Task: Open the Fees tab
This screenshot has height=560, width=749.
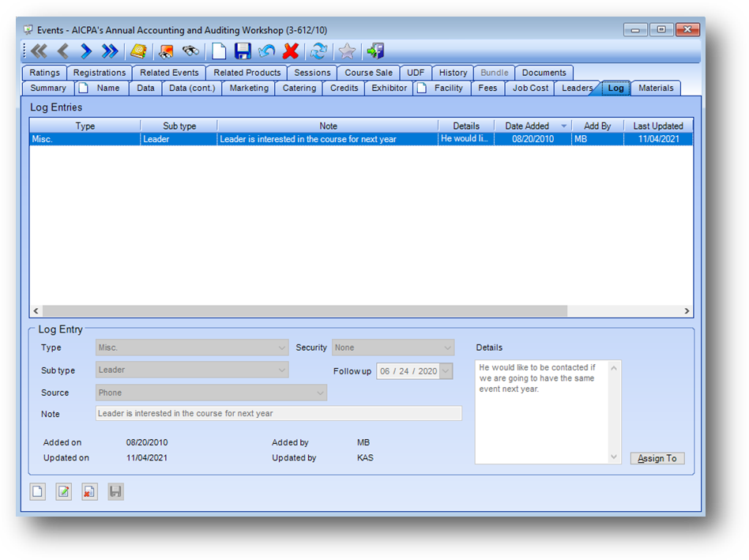Action: 487,88
